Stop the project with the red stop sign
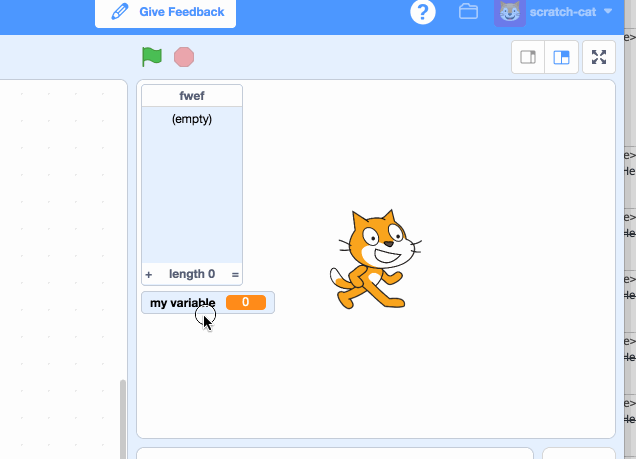This screenshot has height=459, width=636. (184, 57)
